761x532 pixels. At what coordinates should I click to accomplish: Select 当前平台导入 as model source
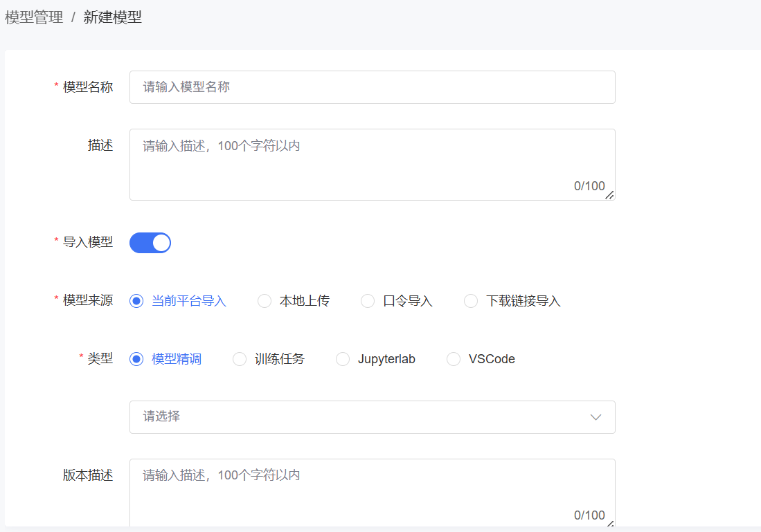pos(136,301)
